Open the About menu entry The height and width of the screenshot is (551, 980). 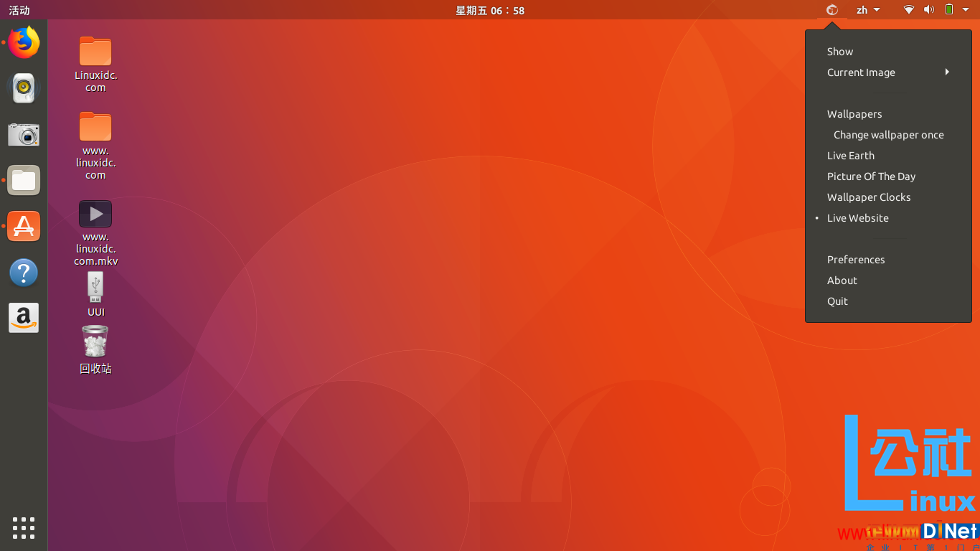tap(888, 281)
